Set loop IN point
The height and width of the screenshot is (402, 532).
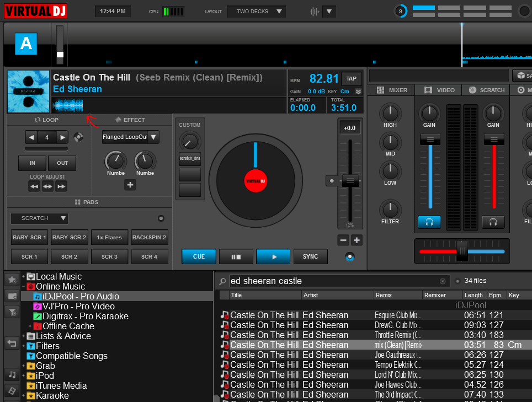pos(32,163)
